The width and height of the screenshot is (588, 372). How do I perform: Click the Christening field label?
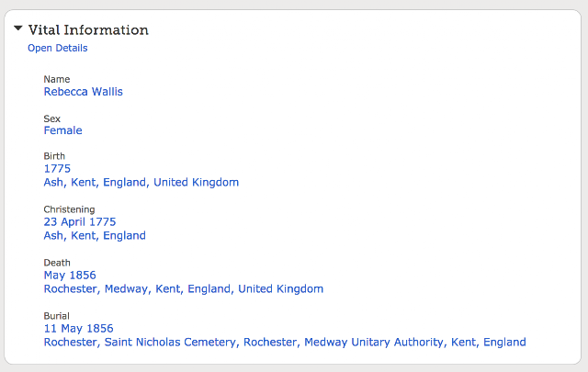coord(70,209)
